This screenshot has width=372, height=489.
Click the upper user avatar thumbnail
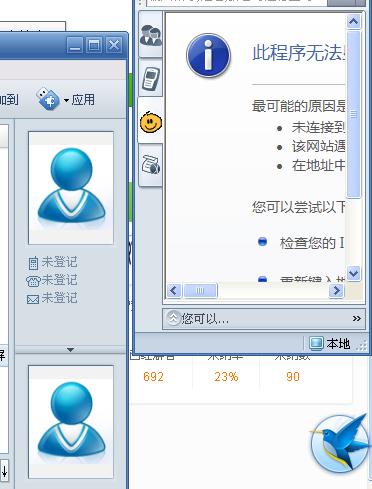tap(71, 188)
